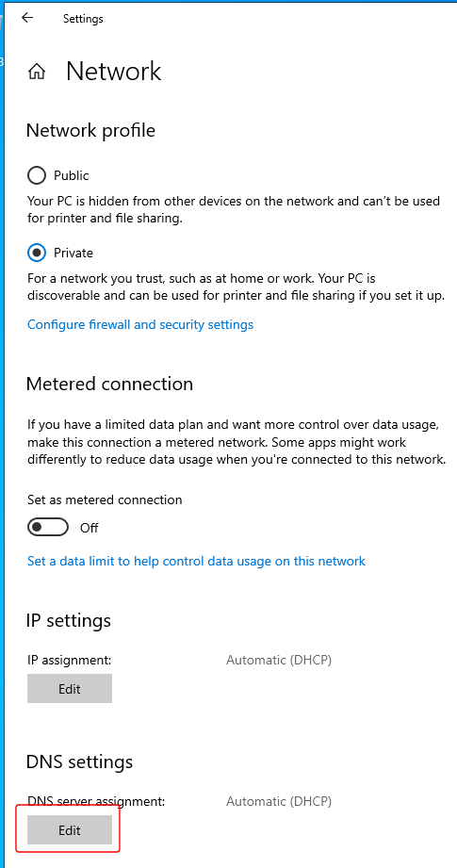The image size is (457, 868).
Task: Click the Metered connection section heading
Action: [109, 384]
